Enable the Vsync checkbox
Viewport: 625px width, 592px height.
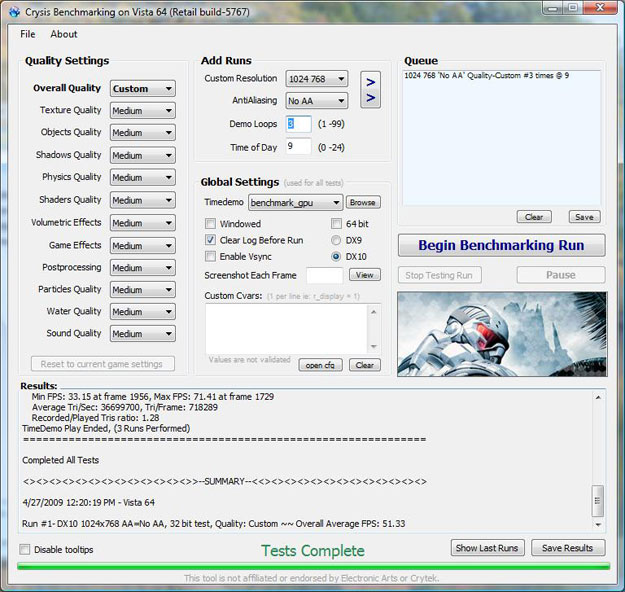tap(210, 256)
